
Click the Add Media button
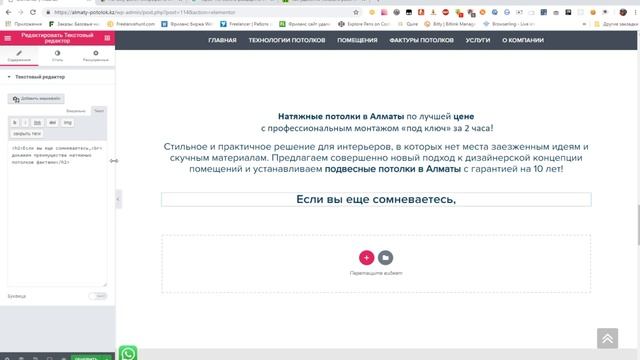tap(36, 99)
